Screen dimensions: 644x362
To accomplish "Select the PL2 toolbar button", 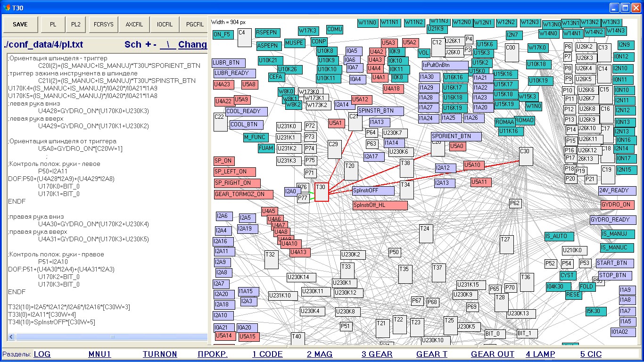I will coord(76,24).
